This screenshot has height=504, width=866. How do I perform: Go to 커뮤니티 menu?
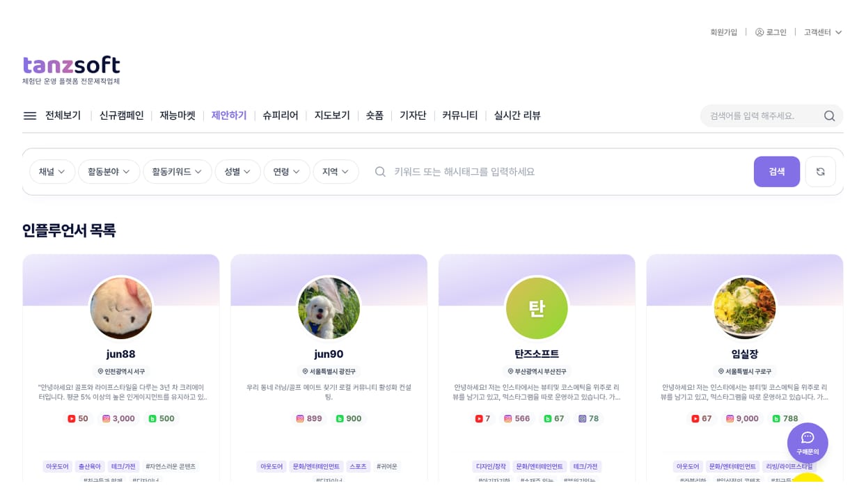click(460, 116)
